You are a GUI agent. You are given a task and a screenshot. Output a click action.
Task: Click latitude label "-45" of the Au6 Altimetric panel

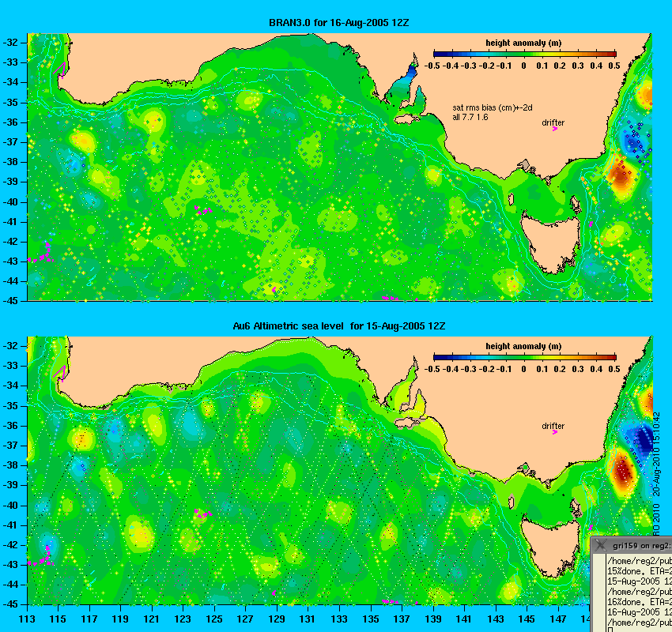point(10,604)
